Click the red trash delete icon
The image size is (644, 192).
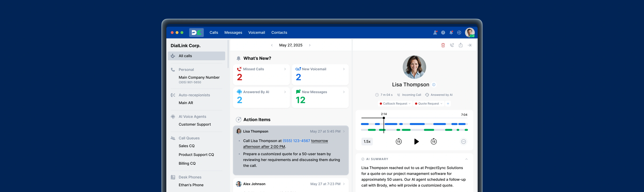[x=443, y=45]
